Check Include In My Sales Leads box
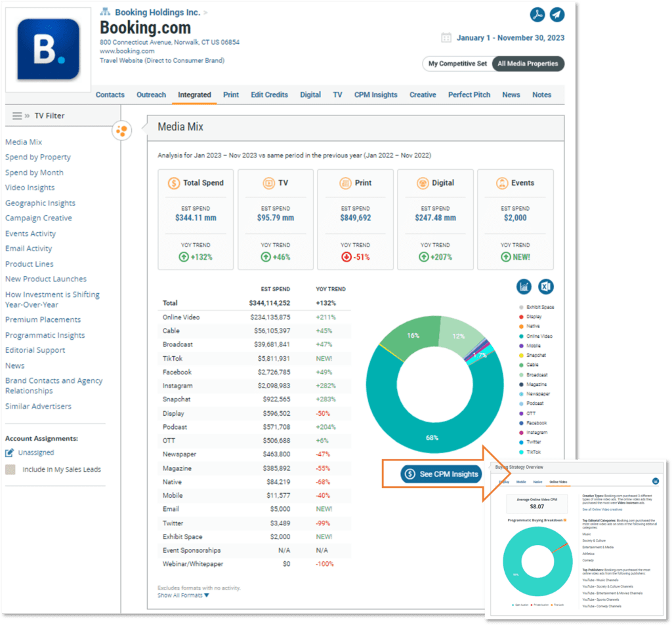 [10, 470]
